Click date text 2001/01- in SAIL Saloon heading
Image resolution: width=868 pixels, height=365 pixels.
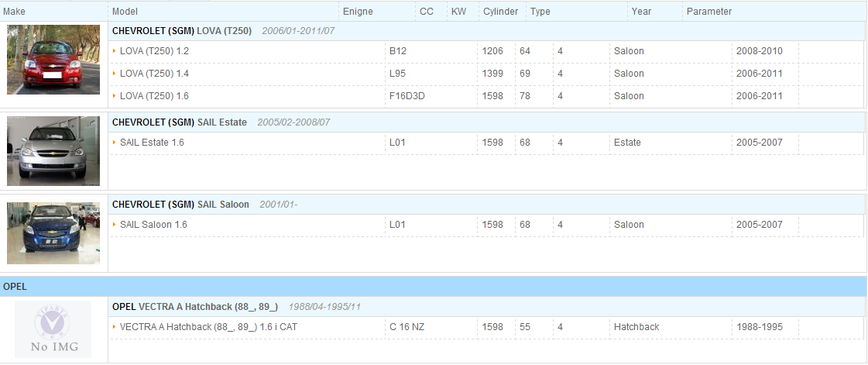pyautogui.click(x=279, y=205)
